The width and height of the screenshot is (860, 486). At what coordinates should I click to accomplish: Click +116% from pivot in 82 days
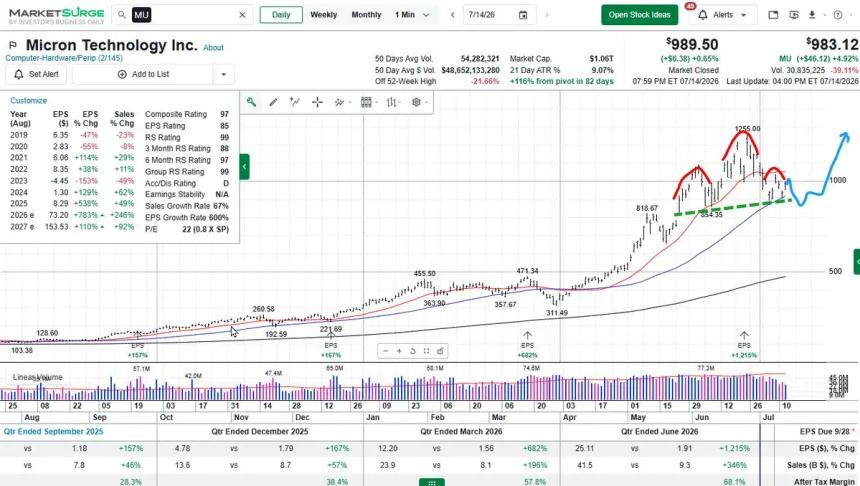coord(562,81)
